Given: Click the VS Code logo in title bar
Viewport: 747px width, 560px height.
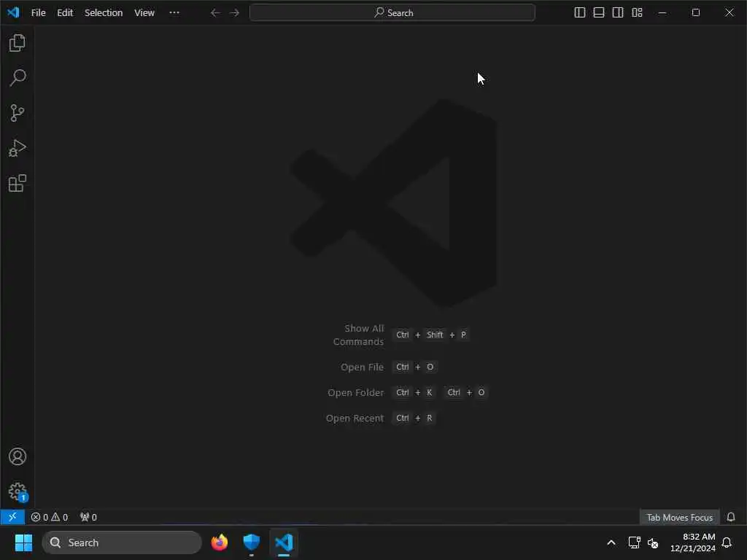Looking at the screenshot, I should tap(13, 12).
